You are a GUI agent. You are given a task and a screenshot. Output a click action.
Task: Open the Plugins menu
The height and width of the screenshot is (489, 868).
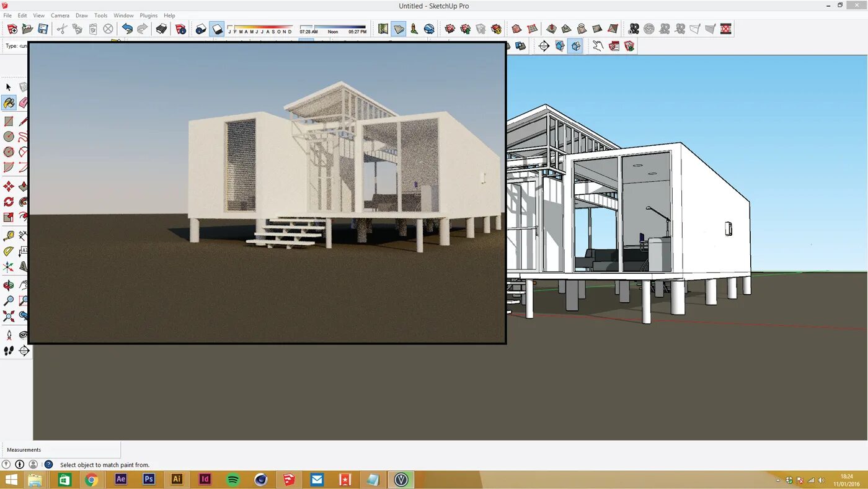149,16
